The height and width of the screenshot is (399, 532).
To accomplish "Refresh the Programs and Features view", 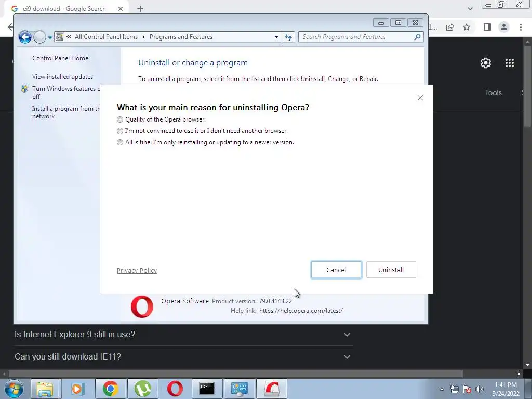I will coord(288,37).
